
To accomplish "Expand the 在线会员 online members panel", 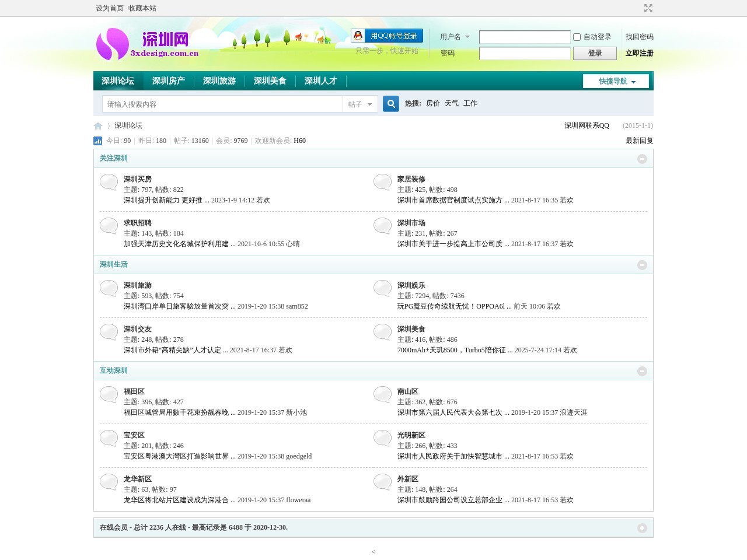I will coord(642,528).
